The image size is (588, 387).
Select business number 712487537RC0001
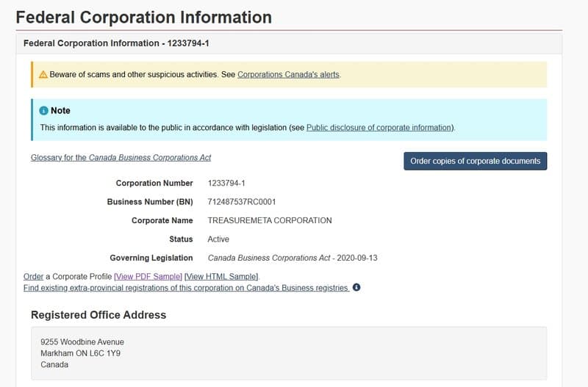coord(242,202)
